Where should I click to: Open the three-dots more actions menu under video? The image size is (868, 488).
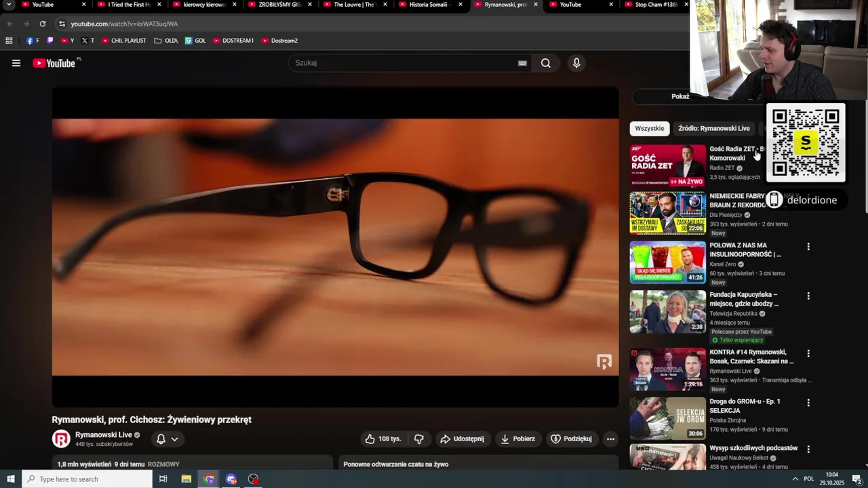(x=610, y=439)
